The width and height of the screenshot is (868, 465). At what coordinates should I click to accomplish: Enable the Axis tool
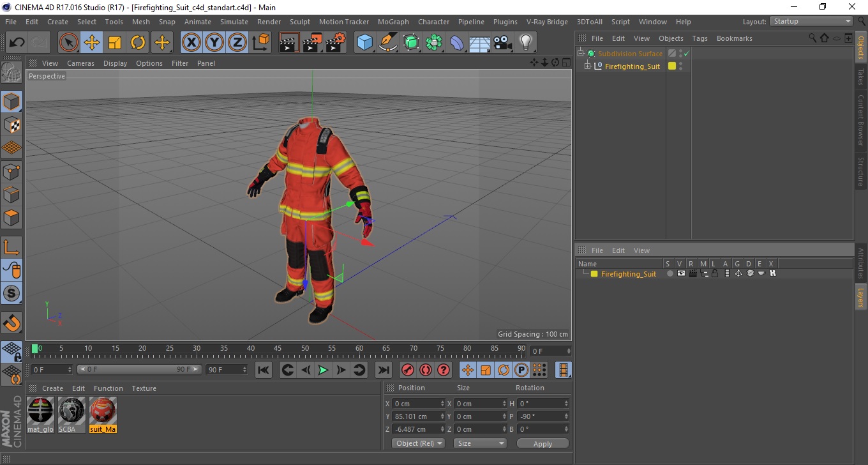[11, 247]
